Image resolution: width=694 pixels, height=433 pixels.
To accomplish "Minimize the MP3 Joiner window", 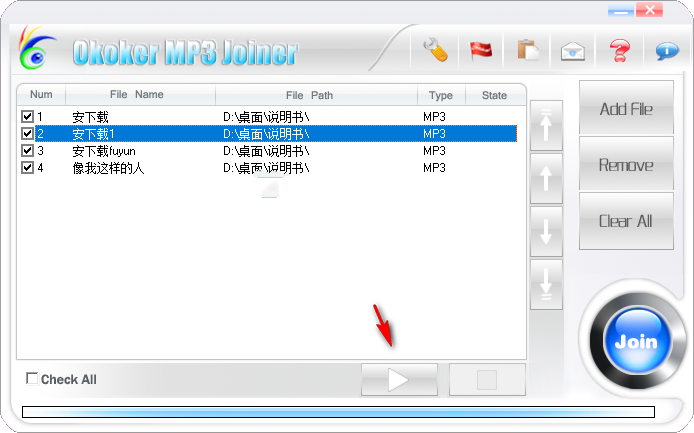I will (x=621, y=10).
